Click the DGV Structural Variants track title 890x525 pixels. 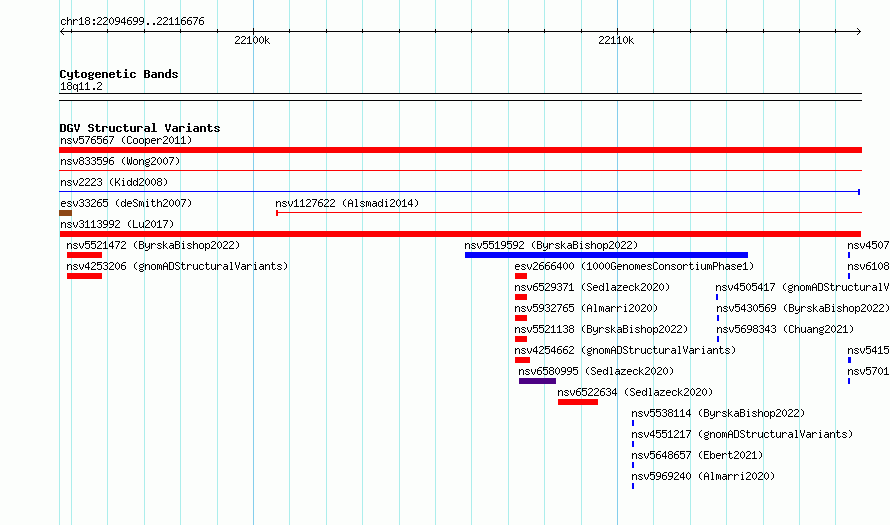(x=140, y=128)
